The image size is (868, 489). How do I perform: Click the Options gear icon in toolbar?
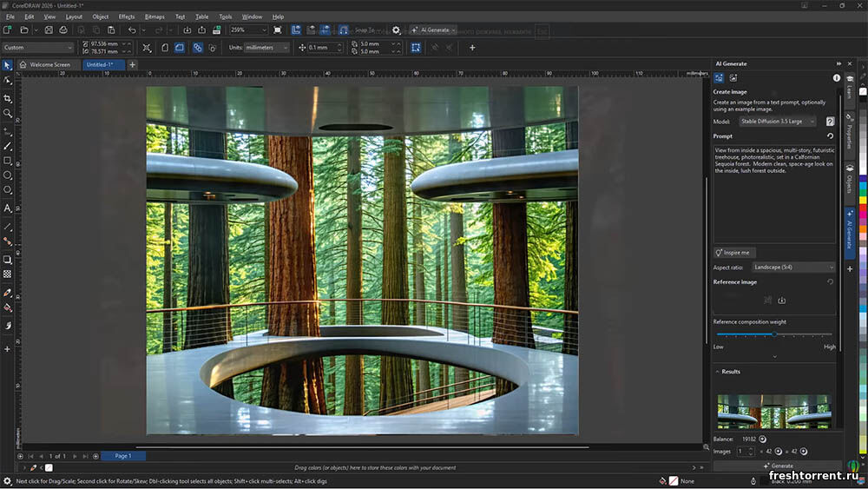click(x=397, y=30)
